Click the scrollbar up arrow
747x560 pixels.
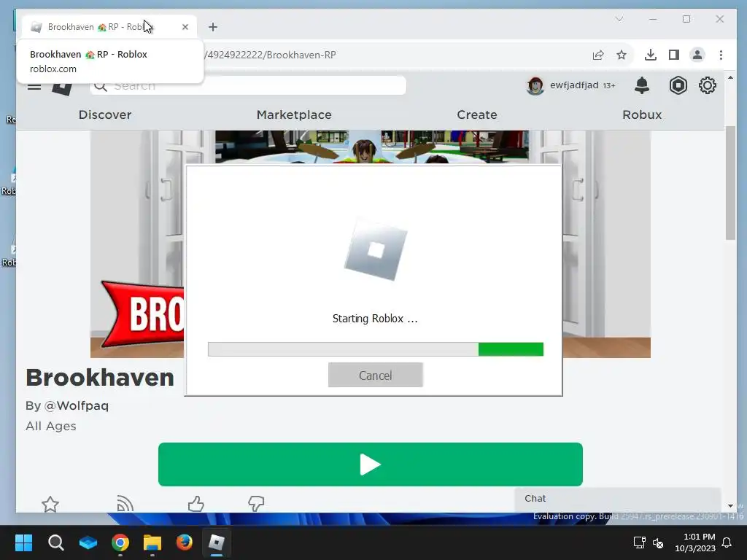tap(730, 77)
